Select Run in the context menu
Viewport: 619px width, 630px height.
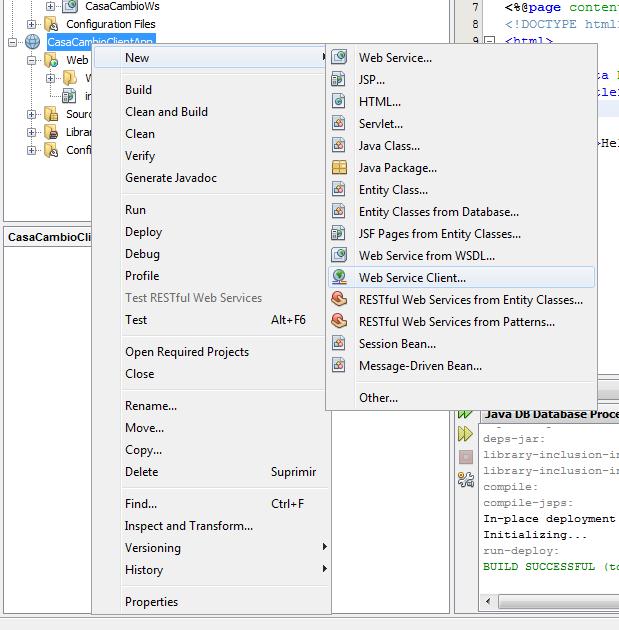tap(135, 210)
